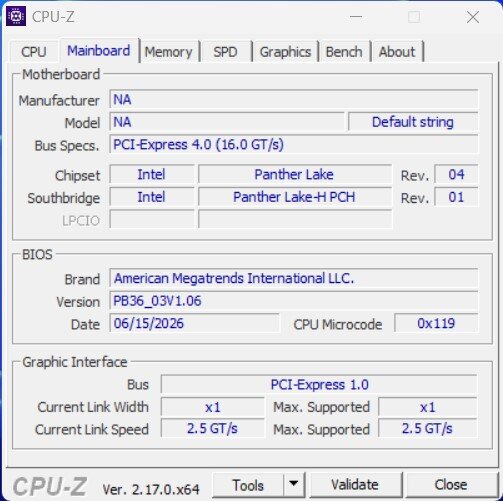Go to the SPD tab

point(225,52)
